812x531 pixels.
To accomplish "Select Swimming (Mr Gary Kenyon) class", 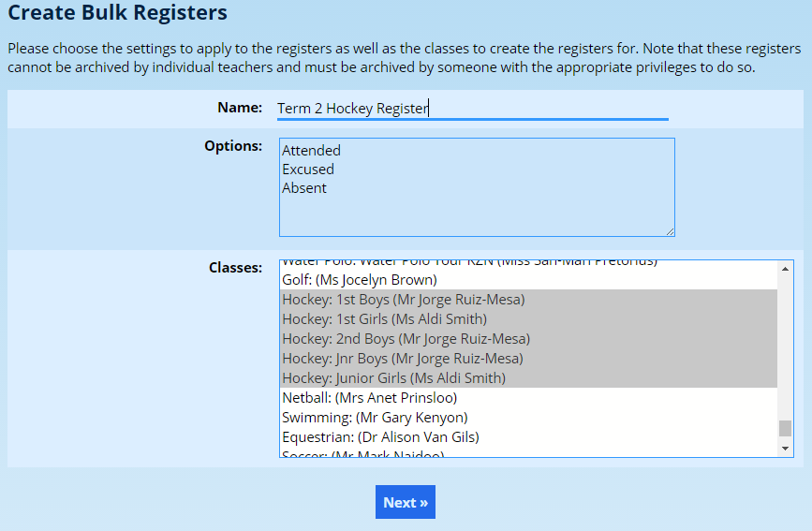I will pyautogui.click(x=375, y=418).
